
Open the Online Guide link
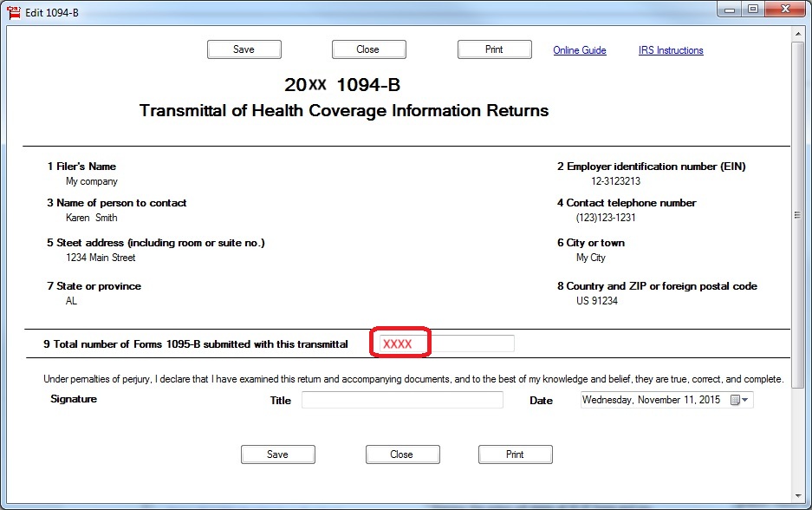580,50
